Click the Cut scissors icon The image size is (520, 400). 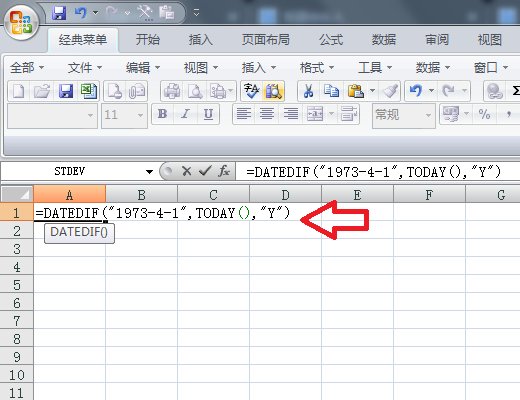tap(308, 91)
